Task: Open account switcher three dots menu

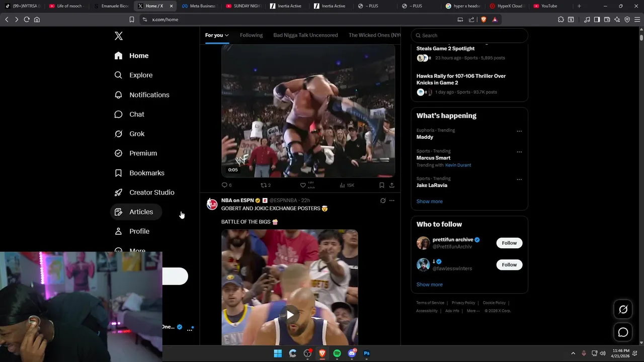Action: (190, 330)
